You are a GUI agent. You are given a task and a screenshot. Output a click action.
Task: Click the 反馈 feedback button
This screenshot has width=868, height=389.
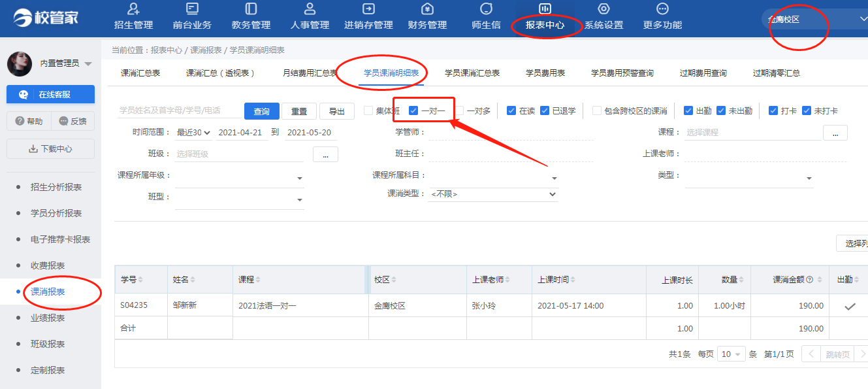[72, 121]
